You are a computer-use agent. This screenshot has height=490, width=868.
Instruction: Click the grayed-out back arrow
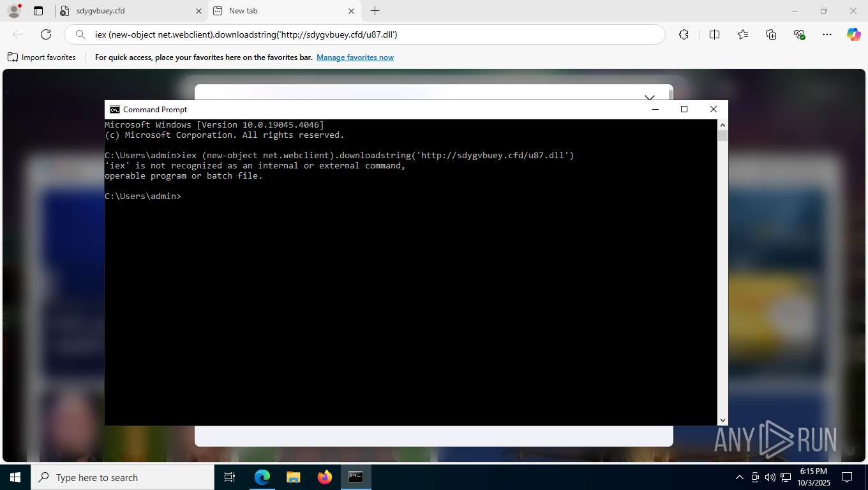18,34
